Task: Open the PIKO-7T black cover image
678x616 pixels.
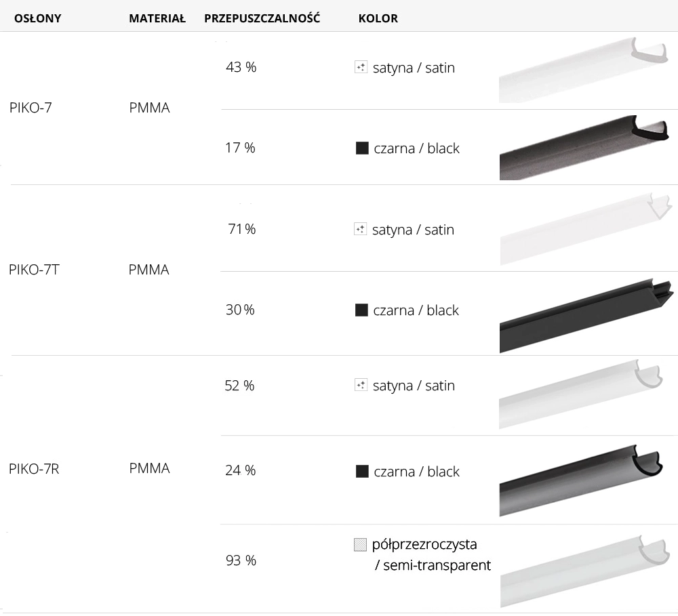Action: pos(584,315)
